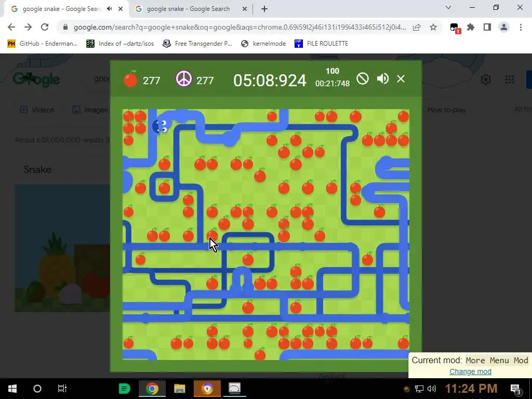
Task: Open the tab search dropdown
Action: tap(448, 7)
